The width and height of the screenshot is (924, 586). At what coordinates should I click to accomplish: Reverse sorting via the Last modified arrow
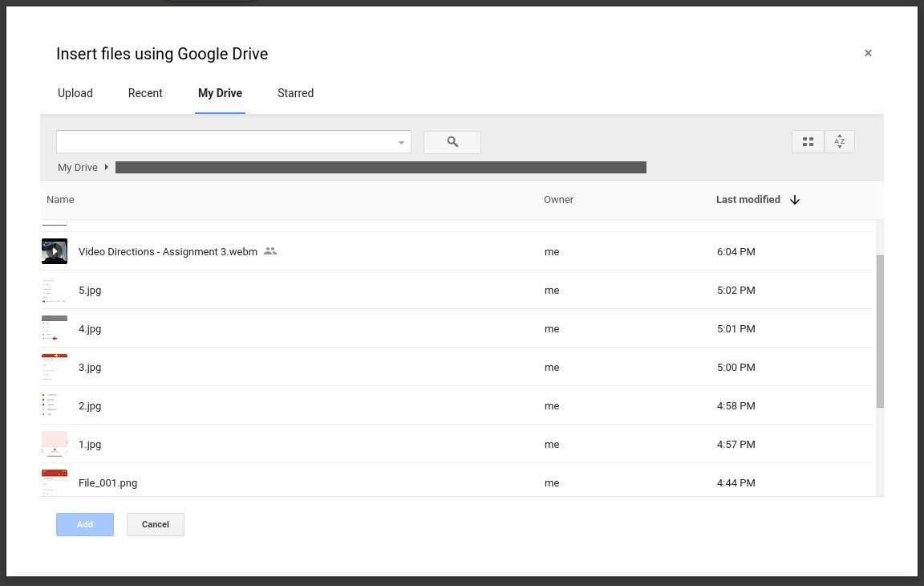[794, 199]
